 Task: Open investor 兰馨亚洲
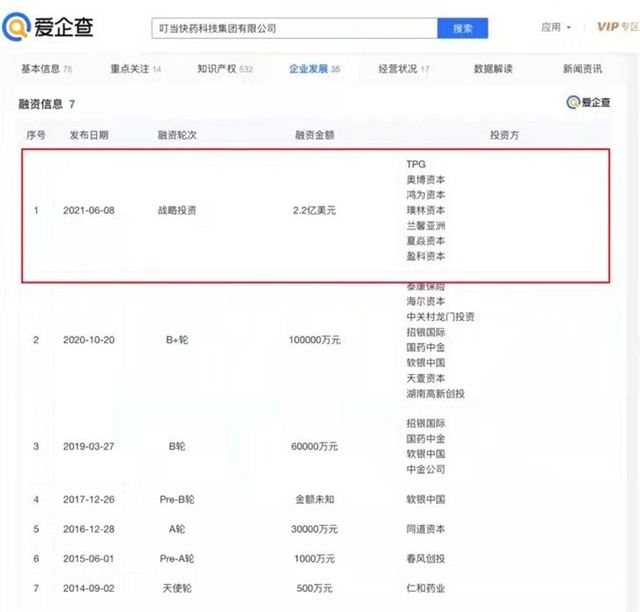pyautogui.click(x=426, y=226)
